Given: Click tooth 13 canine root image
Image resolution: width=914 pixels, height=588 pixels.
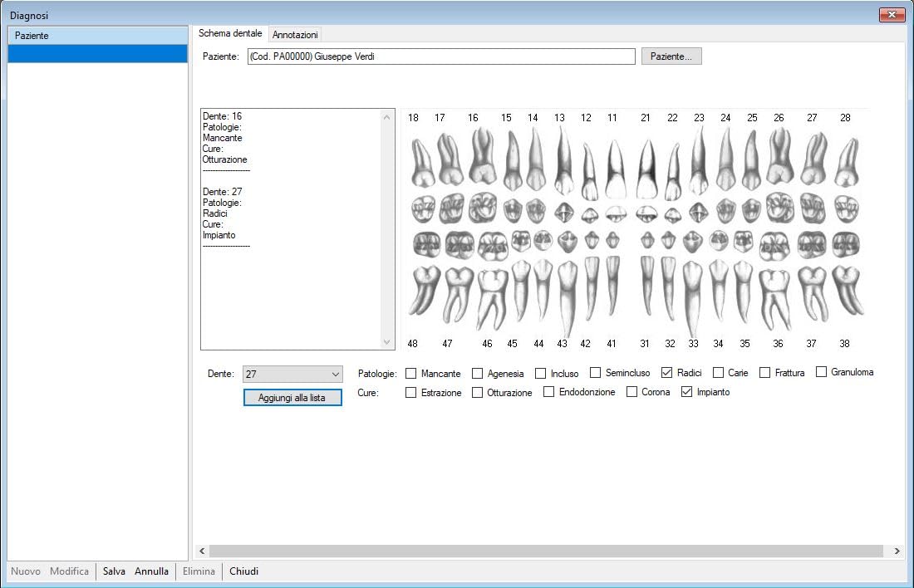Looking at the screenshot, I should (x=563, y=161).
